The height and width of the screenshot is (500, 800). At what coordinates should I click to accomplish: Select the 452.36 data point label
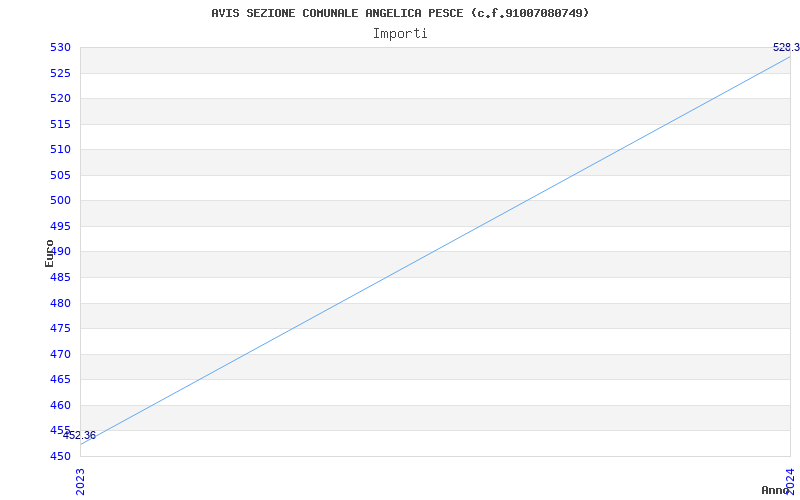(x=80, y=436)
